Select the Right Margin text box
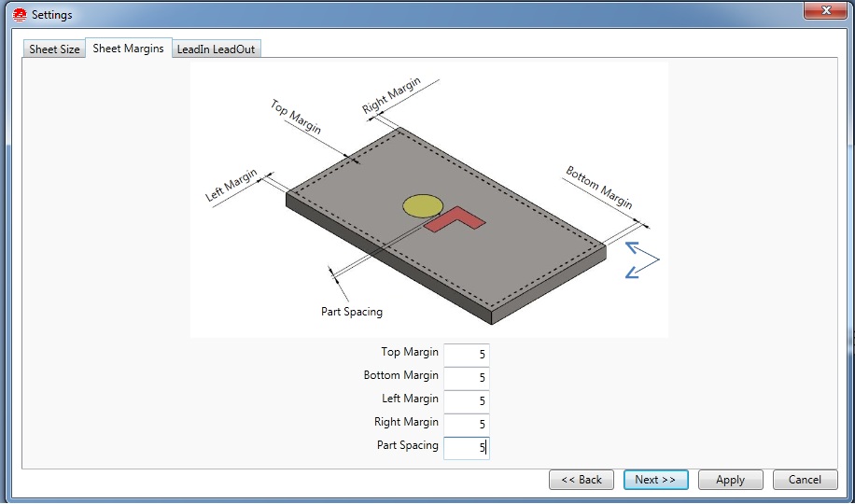Viewport: 855px width, 504px height. tap(466, 425)
